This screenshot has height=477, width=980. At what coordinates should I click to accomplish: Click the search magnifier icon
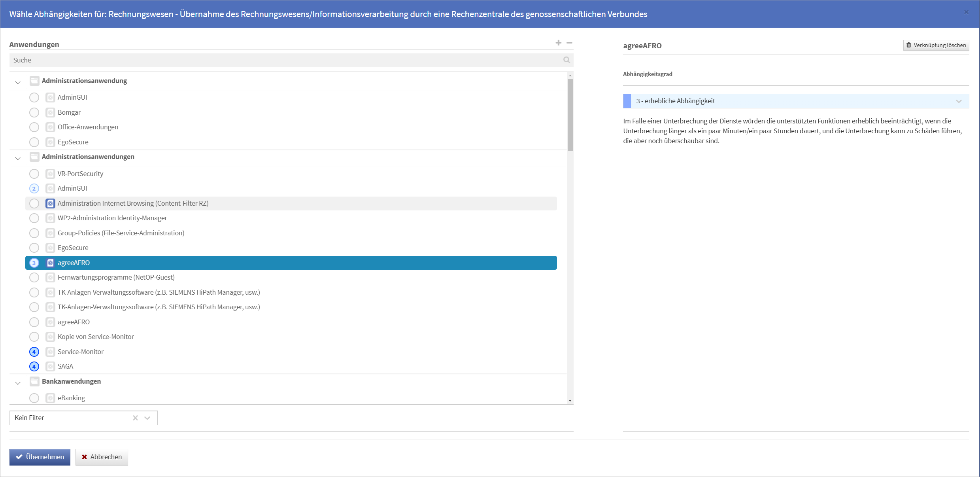(566, 60)
